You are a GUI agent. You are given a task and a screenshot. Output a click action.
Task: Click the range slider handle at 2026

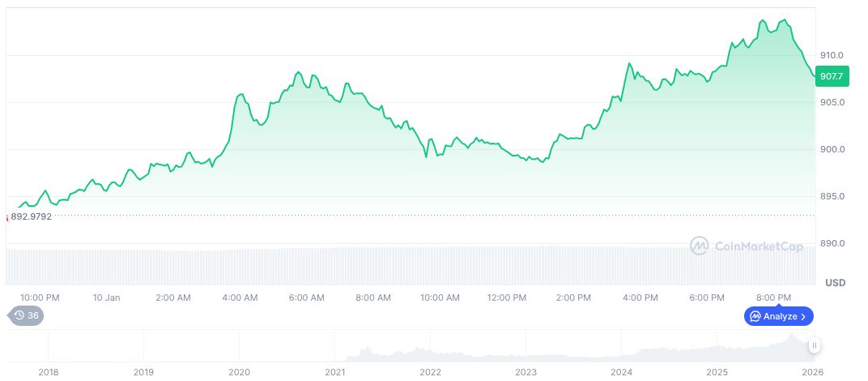click(815, 345)
